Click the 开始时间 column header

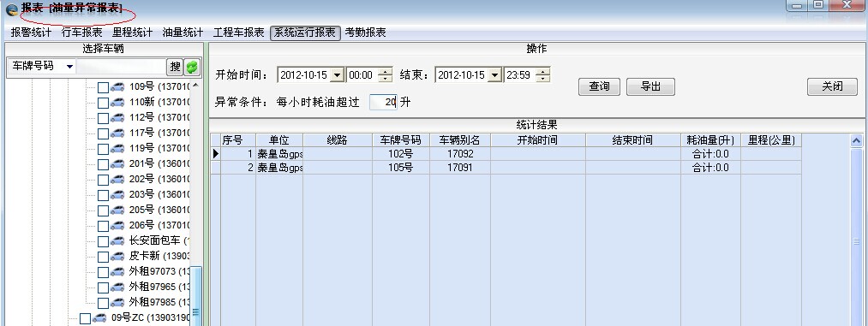click(537, 140)
